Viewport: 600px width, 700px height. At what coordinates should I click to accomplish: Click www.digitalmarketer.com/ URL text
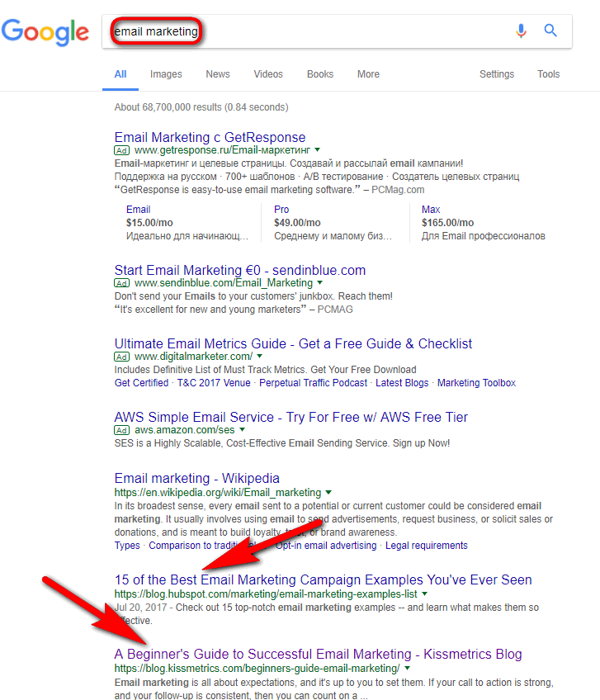pos(193,357)
